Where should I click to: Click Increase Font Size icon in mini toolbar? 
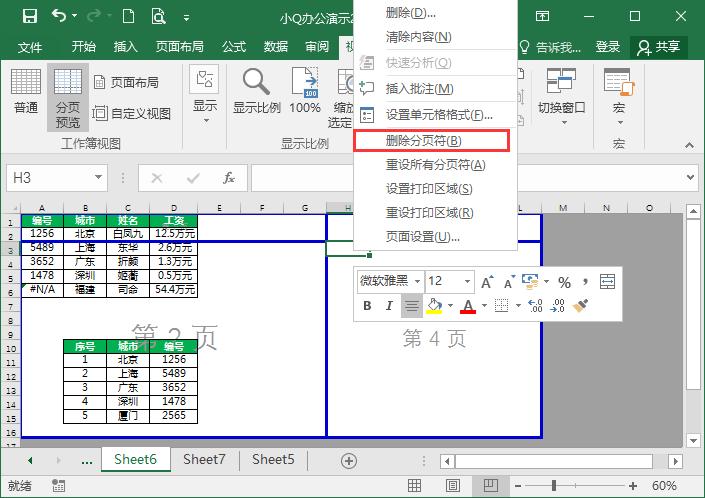coord(487,282)
